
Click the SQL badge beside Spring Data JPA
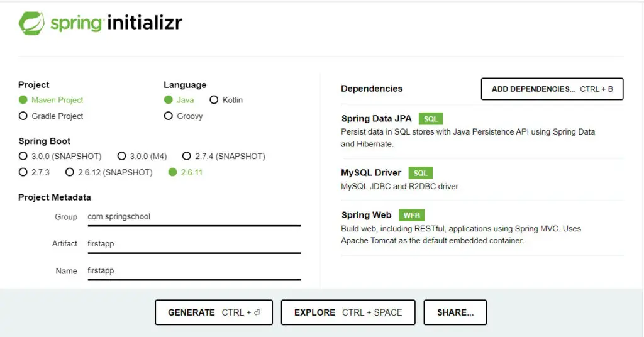click(431, 119)
